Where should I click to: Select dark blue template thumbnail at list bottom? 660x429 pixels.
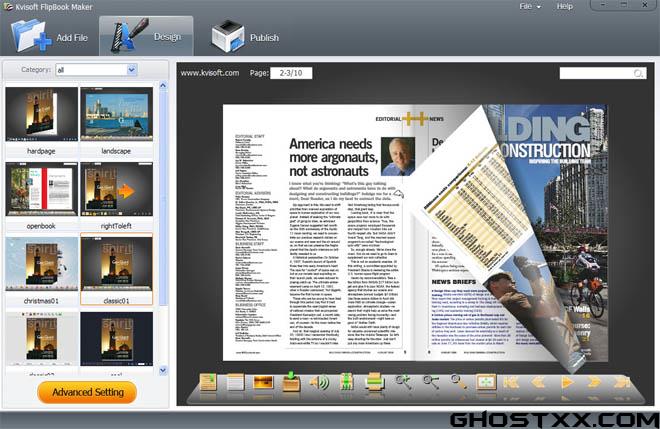pos(116,339)
